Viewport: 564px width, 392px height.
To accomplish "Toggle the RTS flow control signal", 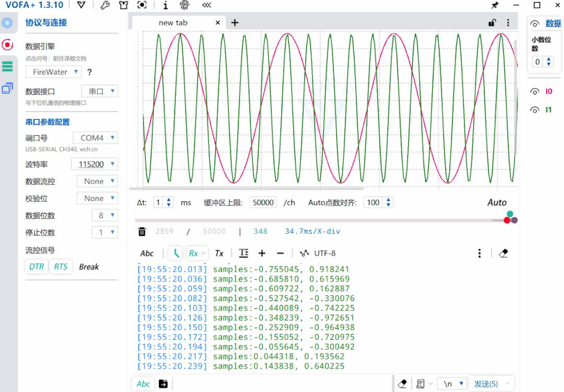I will point(61,267).
